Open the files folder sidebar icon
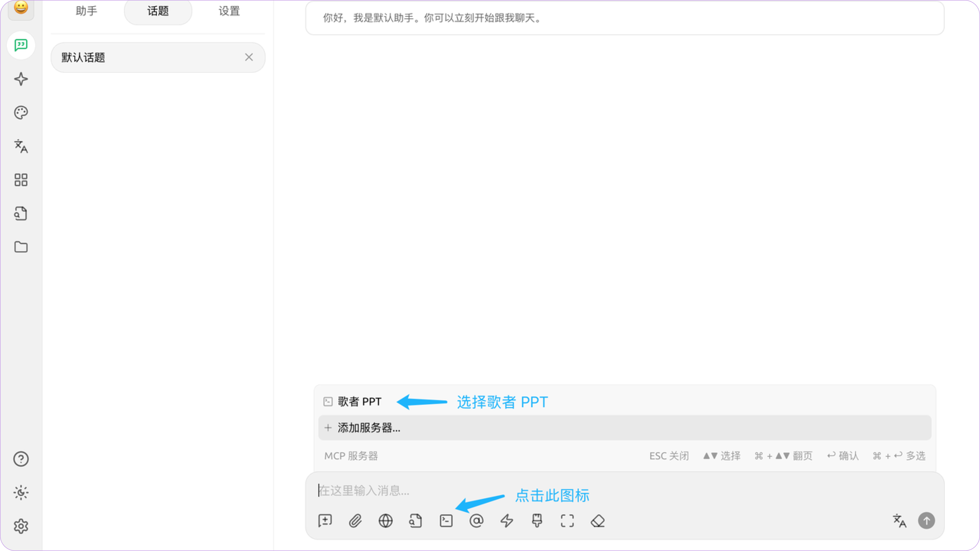980x551 pixels. click(21, 247)
